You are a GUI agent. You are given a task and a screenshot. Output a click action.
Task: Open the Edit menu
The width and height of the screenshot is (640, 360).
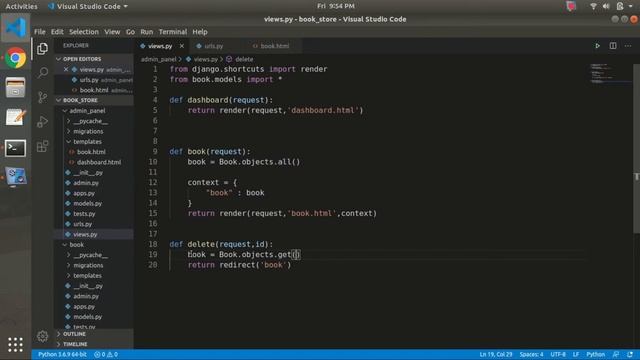coord(57,32)
